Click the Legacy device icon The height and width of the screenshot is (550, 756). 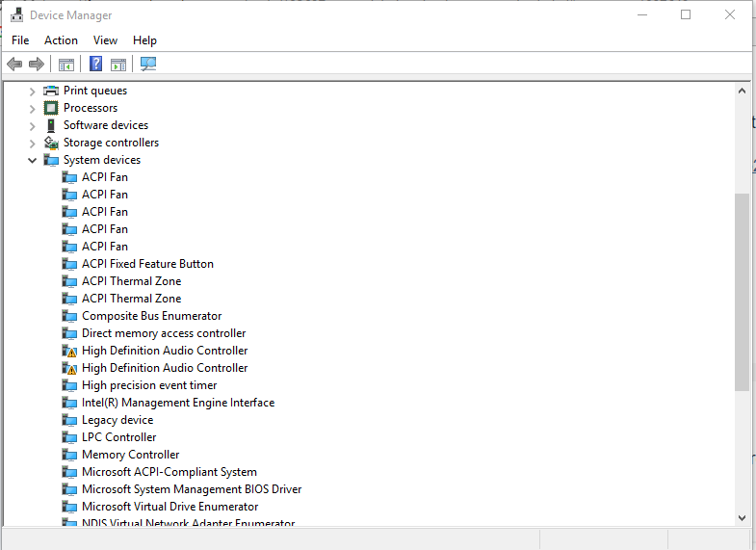69,420
